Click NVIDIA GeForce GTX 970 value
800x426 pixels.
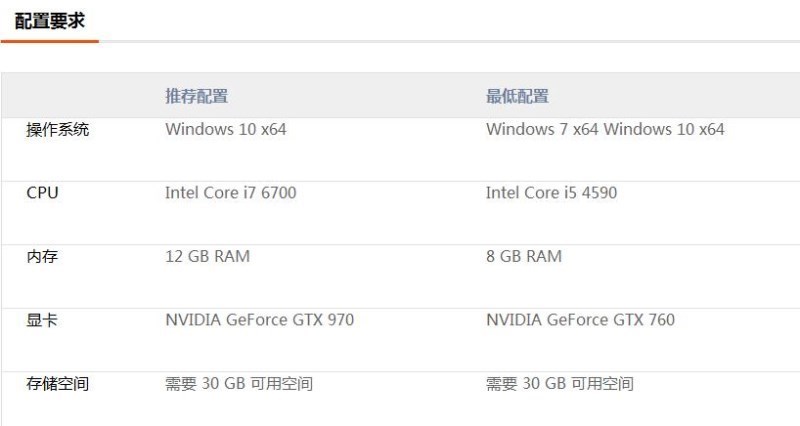pyautogui.click(x=260, y=320)
